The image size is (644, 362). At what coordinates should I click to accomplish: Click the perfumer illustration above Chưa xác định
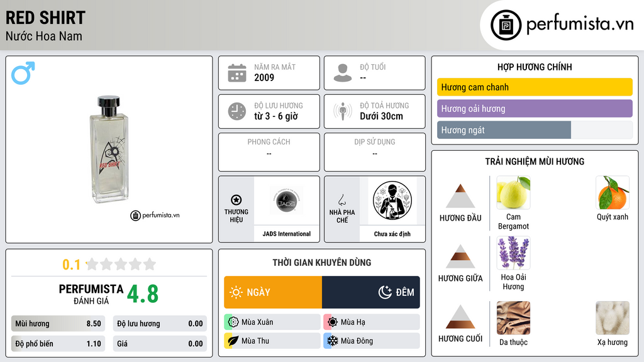click(x=392, y=200)
